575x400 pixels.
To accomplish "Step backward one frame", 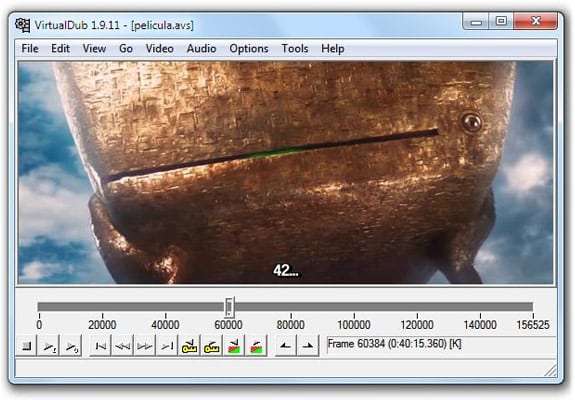I will point(122,345).
